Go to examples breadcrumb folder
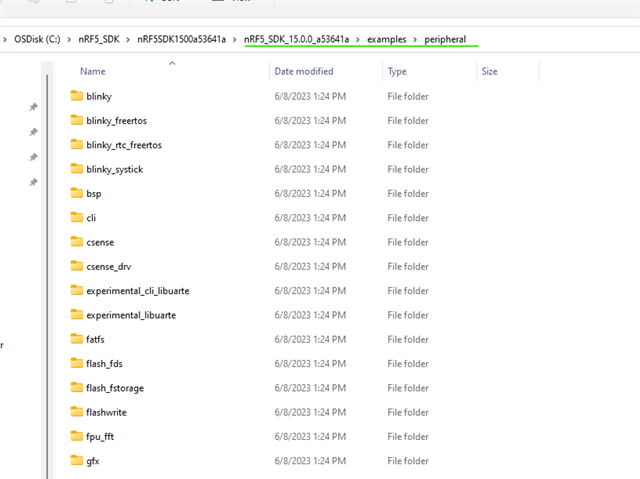The width and height of the screenshot is (640, 479). point(387,39)
